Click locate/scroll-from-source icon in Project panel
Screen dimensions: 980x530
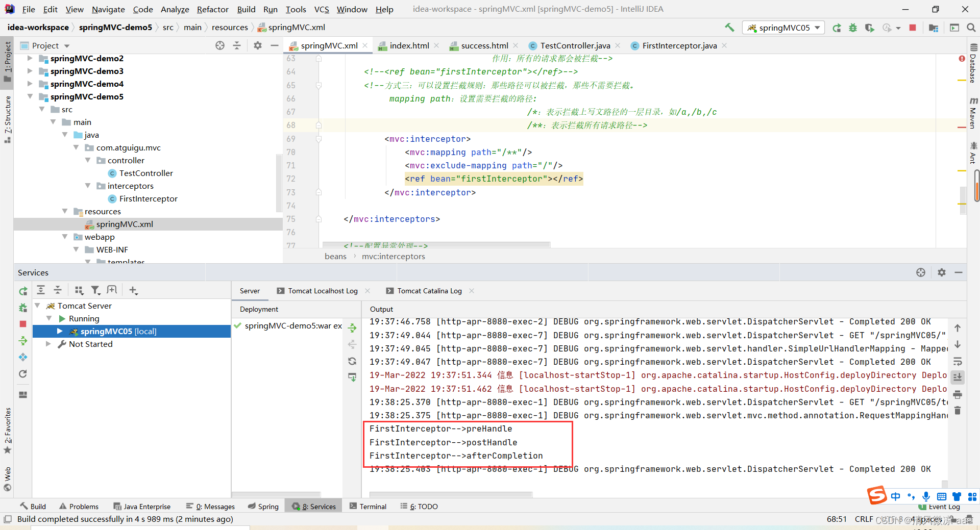[220, 45]
